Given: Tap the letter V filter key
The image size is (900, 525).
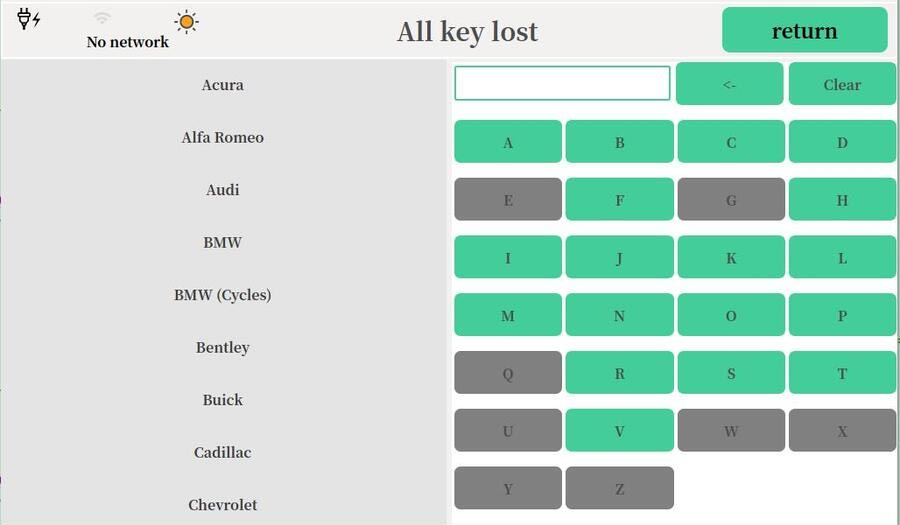Looking at the screenshot, I should pos(619,431).
